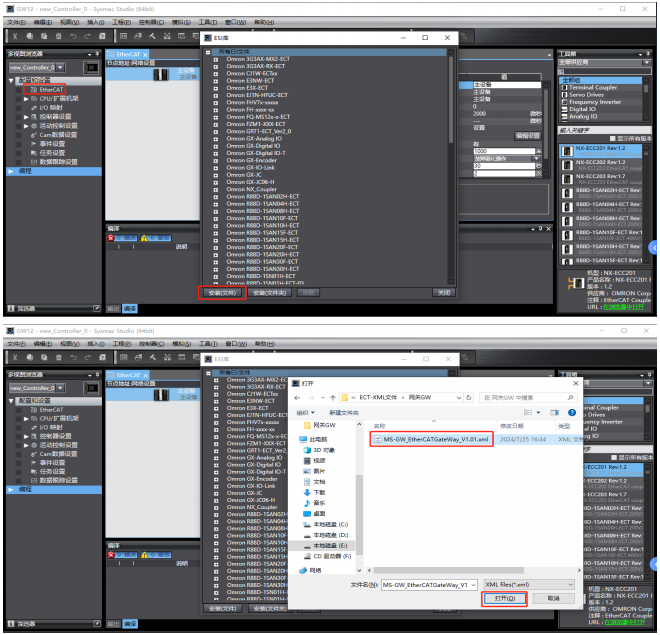This screenshot has width=660, height=635.
Task: Open 编辑(E) menu in upper window
Action: [x=43, y=22]
